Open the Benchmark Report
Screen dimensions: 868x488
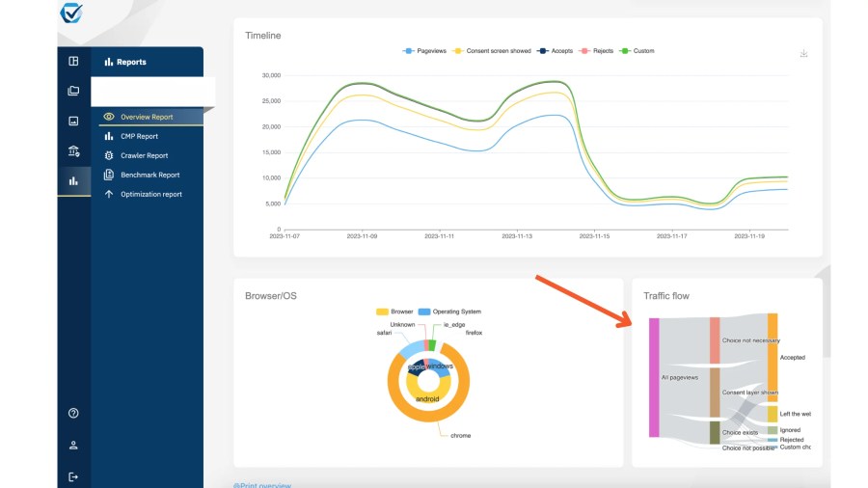(x=151, y=175)
